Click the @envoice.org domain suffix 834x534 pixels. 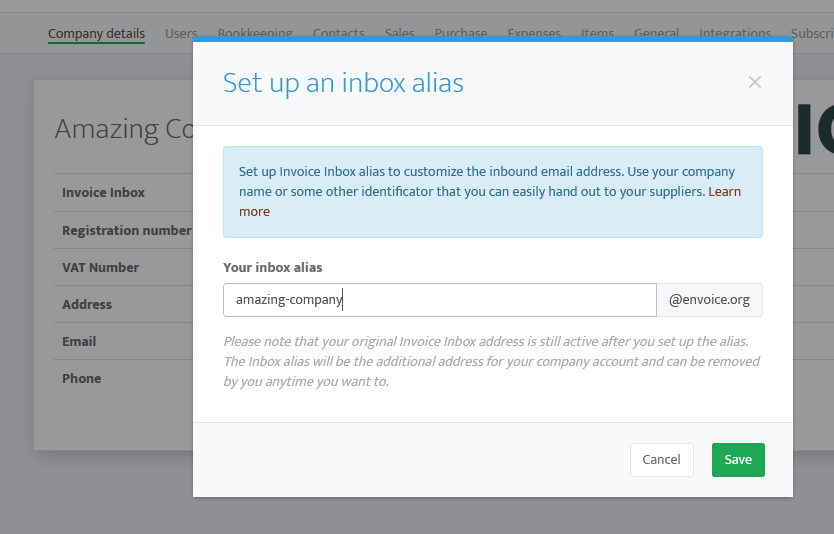[x=709, y=300]
